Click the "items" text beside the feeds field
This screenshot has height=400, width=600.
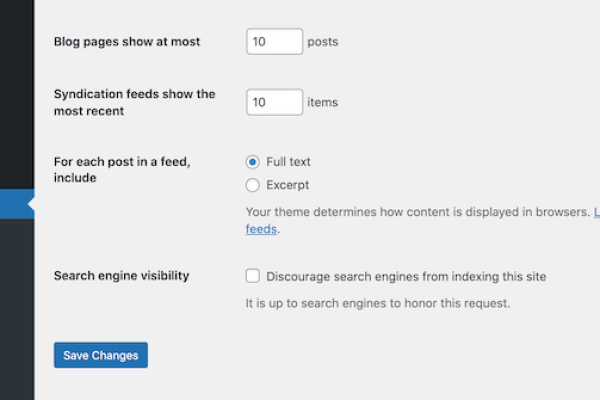click(323, 102)
